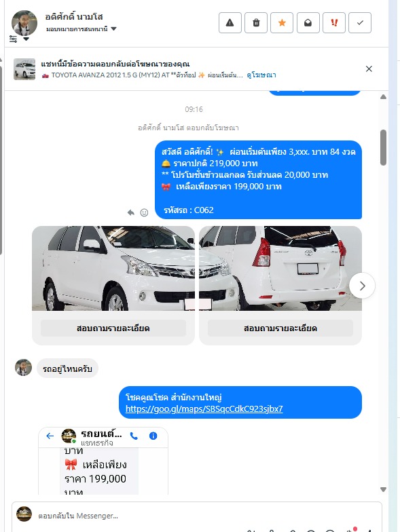Screen dimensions: 400x532
Task: Mark conversation as unread with envelope icon
Action: tap(308, 23)
